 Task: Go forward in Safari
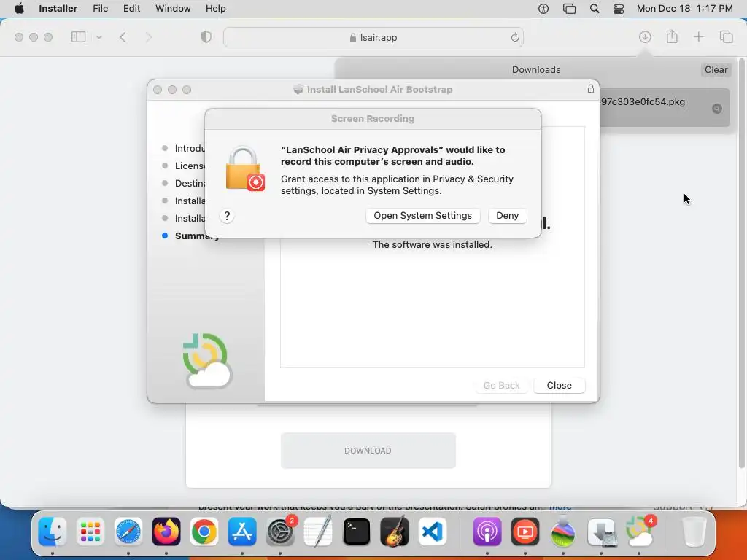[148, 37]
